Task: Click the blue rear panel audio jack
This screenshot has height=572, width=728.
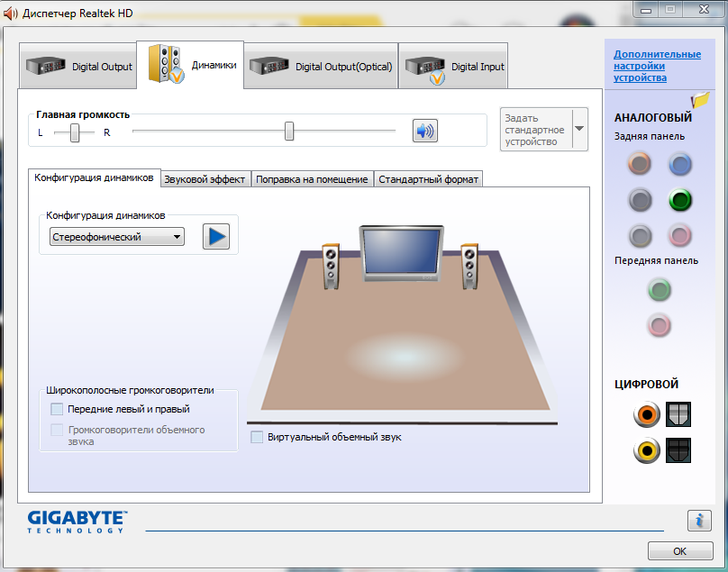Action: [680, 164]
